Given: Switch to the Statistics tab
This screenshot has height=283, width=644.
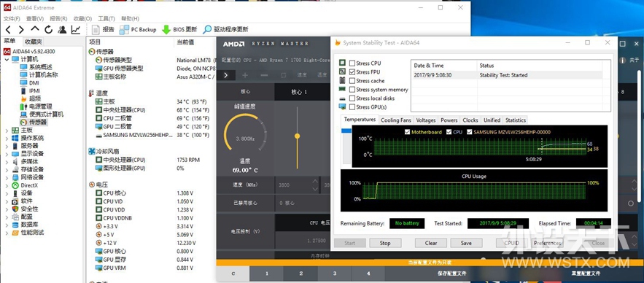Looking at the screenshot, I should click(516, 120).
